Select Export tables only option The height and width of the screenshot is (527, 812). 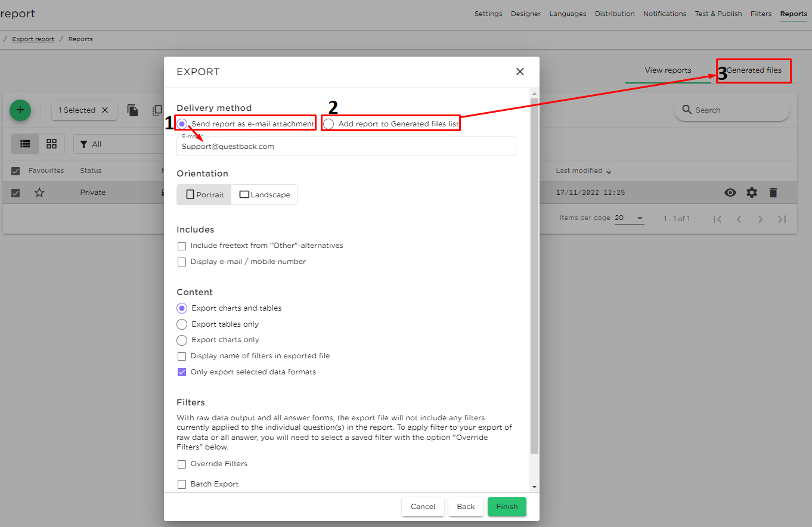182,324
